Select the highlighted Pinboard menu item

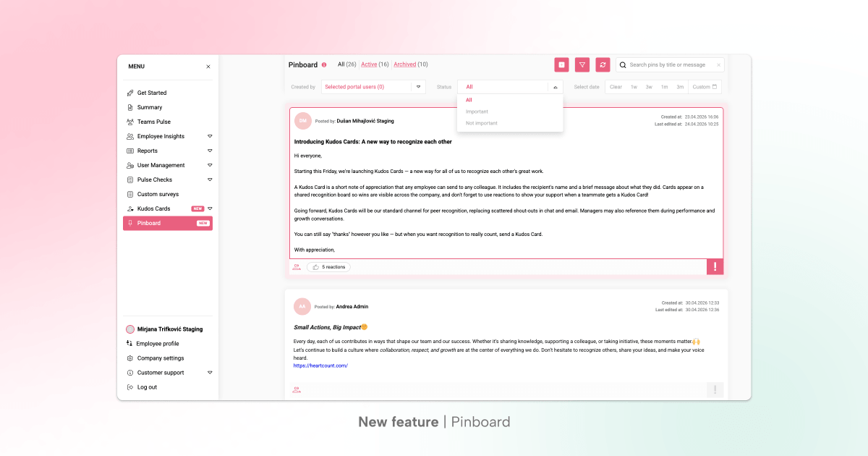(x=168, y=223)
